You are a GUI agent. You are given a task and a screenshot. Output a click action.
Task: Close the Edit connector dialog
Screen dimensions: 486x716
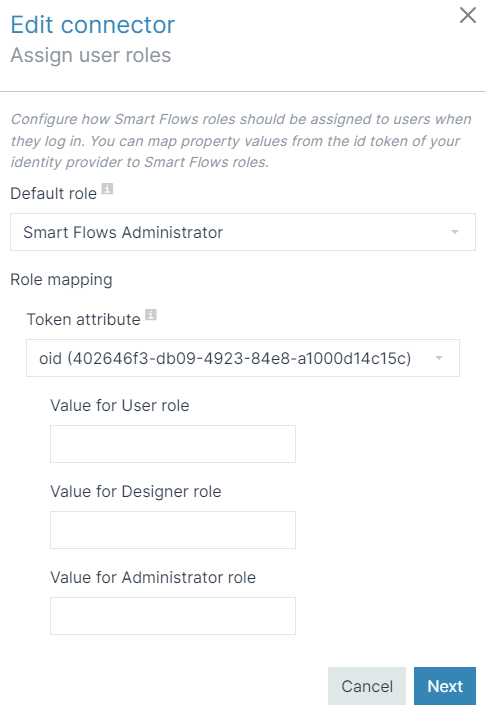coord(468,15)
